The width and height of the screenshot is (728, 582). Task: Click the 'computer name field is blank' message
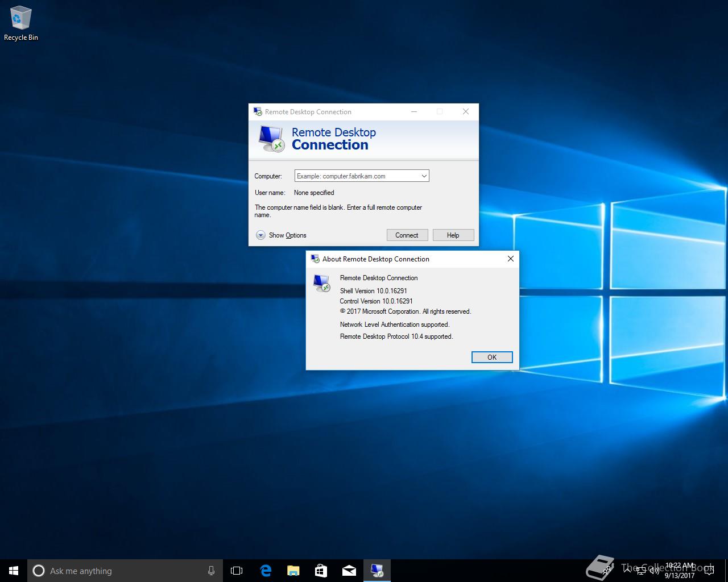pyautogui.click(x=338, y=211)
